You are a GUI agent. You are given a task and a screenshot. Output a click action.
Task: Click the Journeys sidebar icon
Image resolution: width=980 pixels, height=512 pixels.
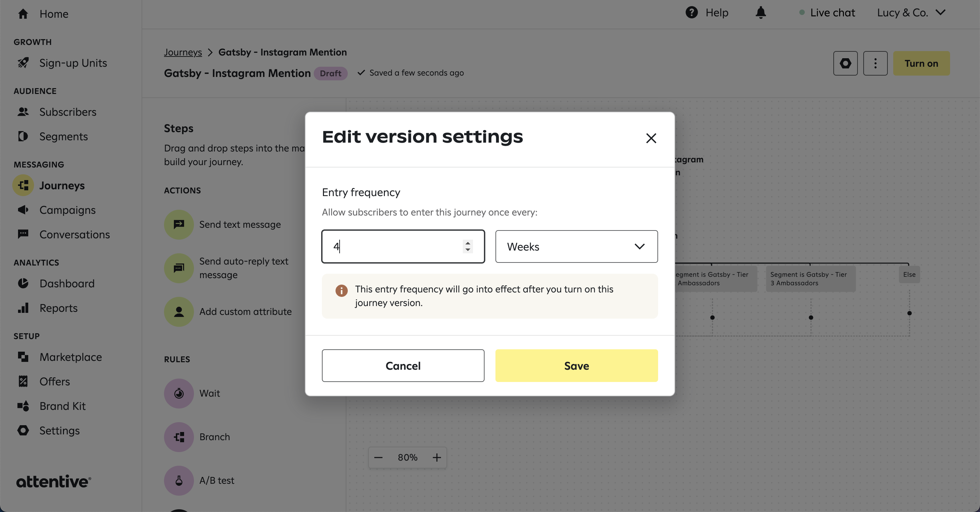coord(23,185)
